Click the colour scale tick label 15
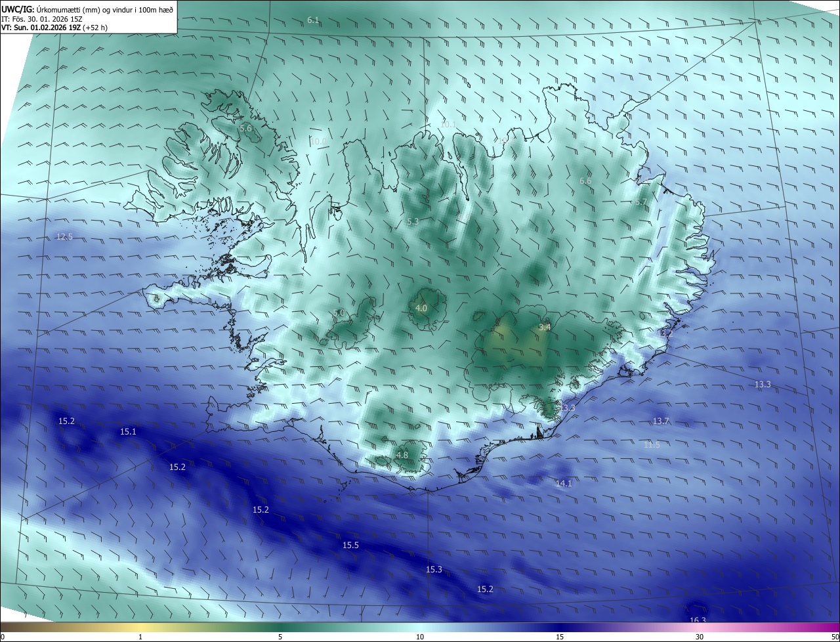This screenshot has width=840, height=642. (560, 637)
